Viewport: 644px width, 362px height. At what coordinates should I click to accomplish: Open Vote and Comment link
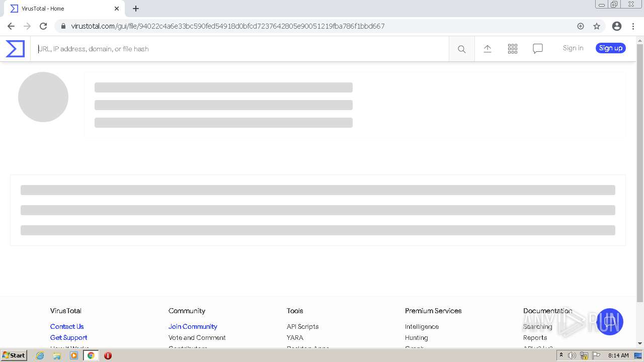coord(197,337)
